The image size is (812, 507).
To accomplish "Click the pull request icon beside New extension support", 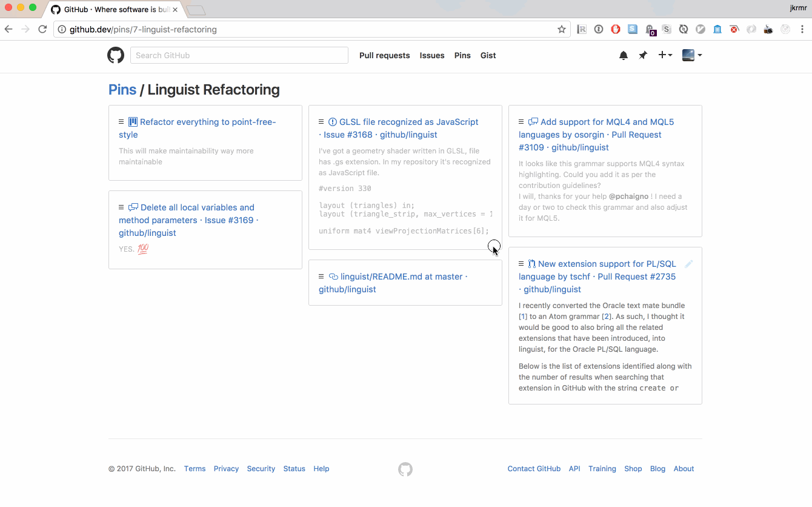I will pos(532,264).
